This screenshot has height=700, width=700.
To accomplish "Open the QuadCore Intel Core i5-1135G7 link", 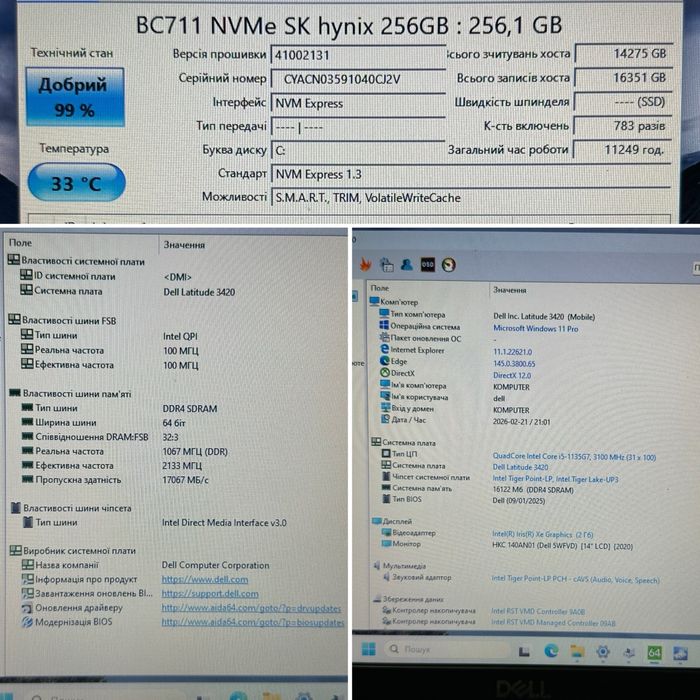I will (x=574, y=457).
